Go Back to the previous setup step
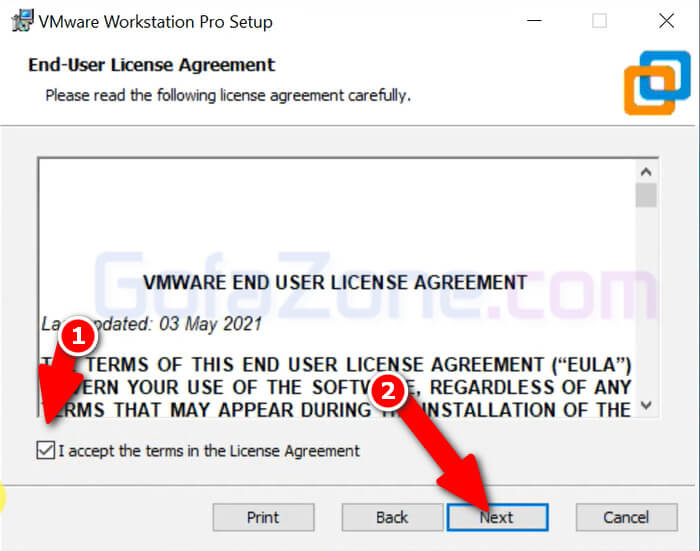Viewport: 700px width, 551px height. coord(392,518)
